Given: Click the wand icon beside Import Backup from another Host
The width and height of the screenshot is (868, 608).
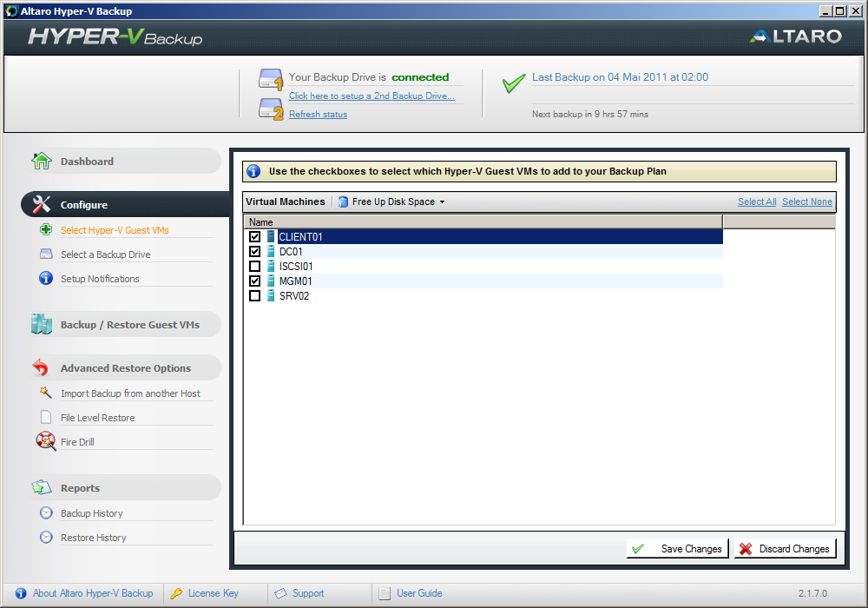Looking at the screenshot, I should [x=46, y=393].
